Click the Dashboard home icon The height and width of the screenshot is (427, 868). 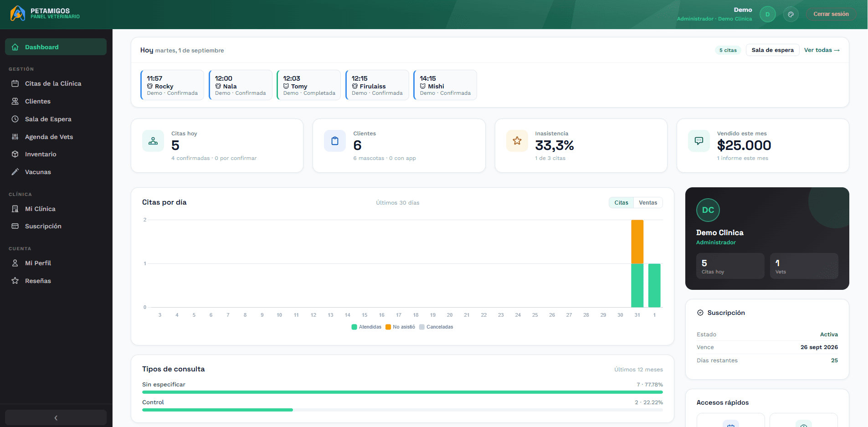[x=15, y=47]
